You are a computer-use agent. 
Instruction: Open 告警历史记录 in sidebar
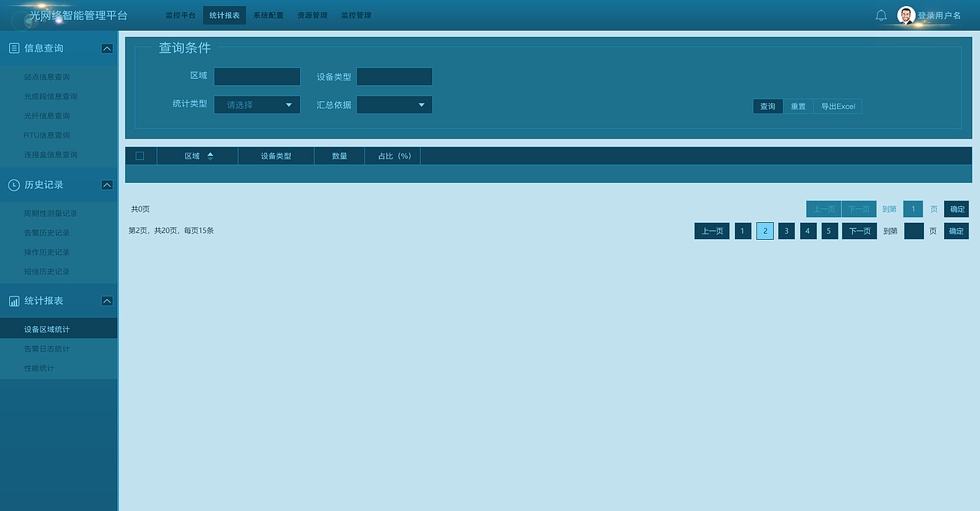47,233
